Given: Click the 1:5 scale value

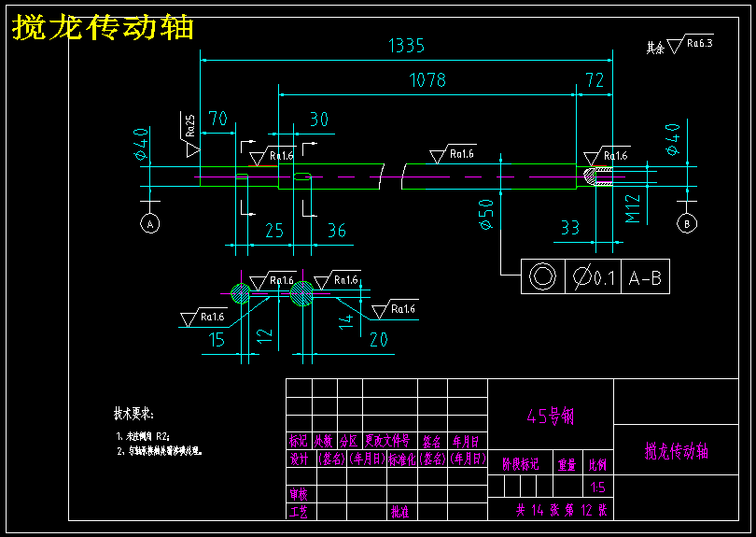Looking at the screenshot, I should pos(597,488).
